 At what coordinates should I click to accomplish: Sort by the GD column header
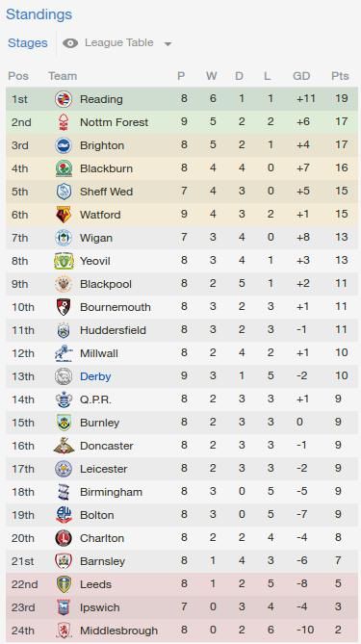click(x=301, y=76)
